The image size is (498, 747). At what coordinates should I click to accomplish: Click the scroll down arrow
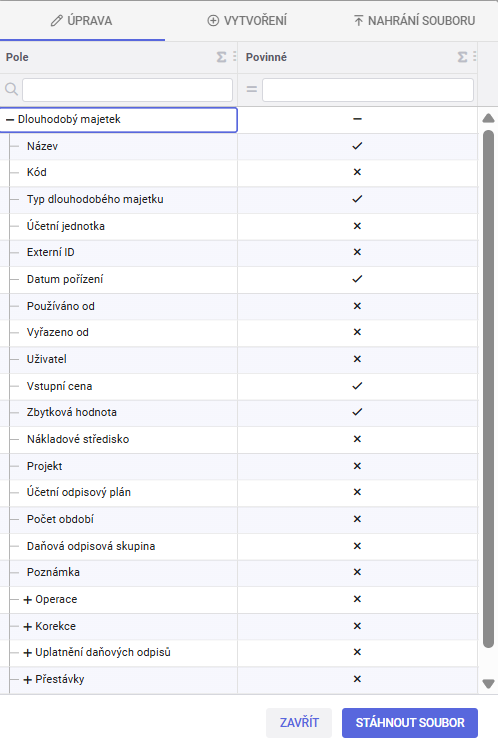488,684
